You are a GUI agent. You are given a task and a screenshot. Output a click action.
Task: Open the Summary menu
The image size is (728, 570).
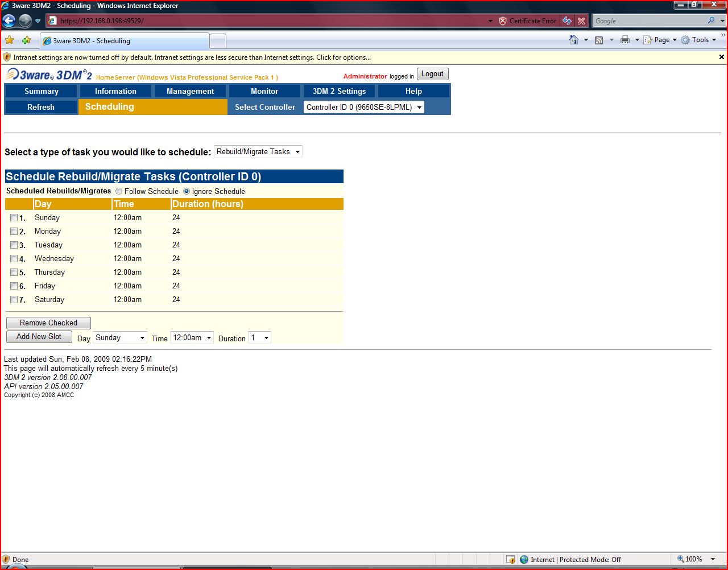click(41, 91)
